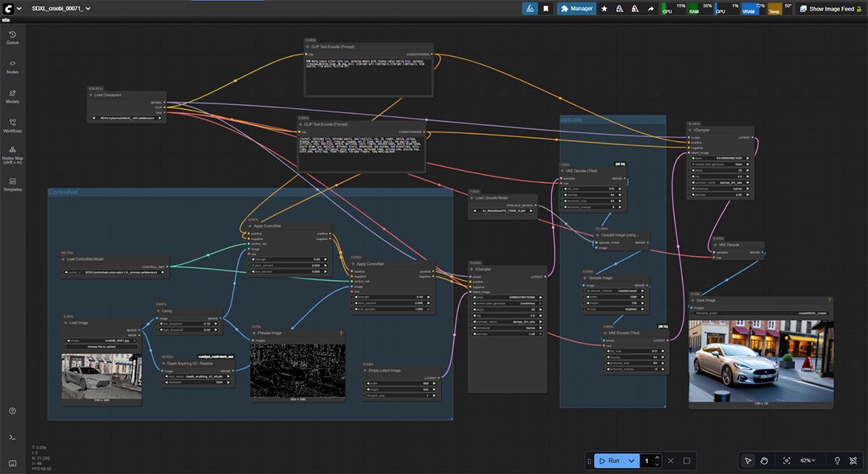Click the share arrow icon in top bar

(x=651, y=9)
